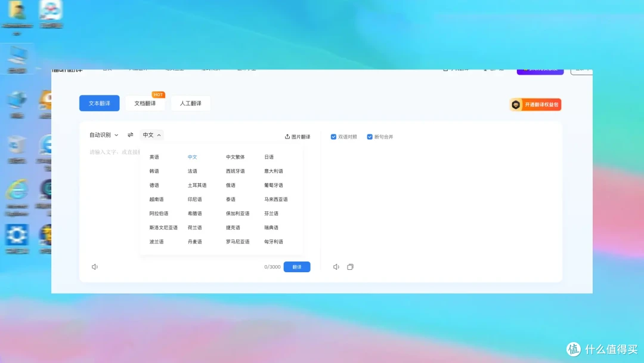644x363 pixels.
Task: Swap source and target languages icon
Action: [130, 135]
